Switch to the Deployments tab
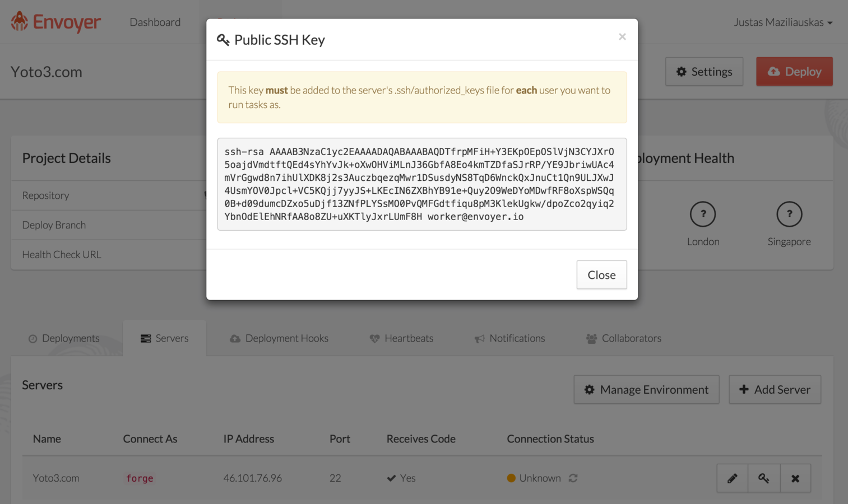Viewport: 848px width, 504px height. point(64,338)
